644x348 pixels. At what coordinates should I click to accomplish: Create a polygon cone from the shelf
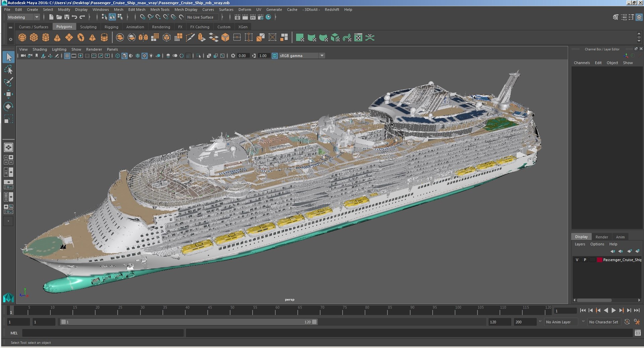click(x=57, y=38)
